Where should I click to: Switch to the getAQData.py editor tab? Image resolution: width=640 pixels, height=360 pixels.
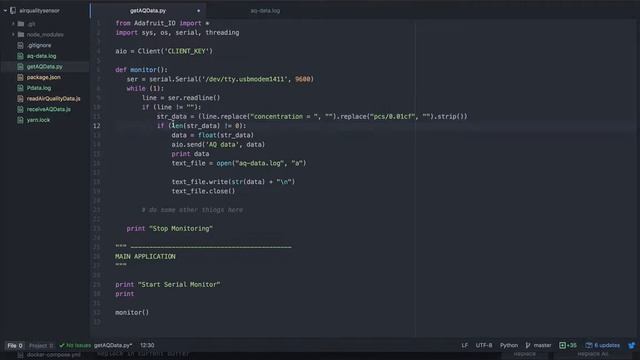pyautogui.click(x=148, y=11)
